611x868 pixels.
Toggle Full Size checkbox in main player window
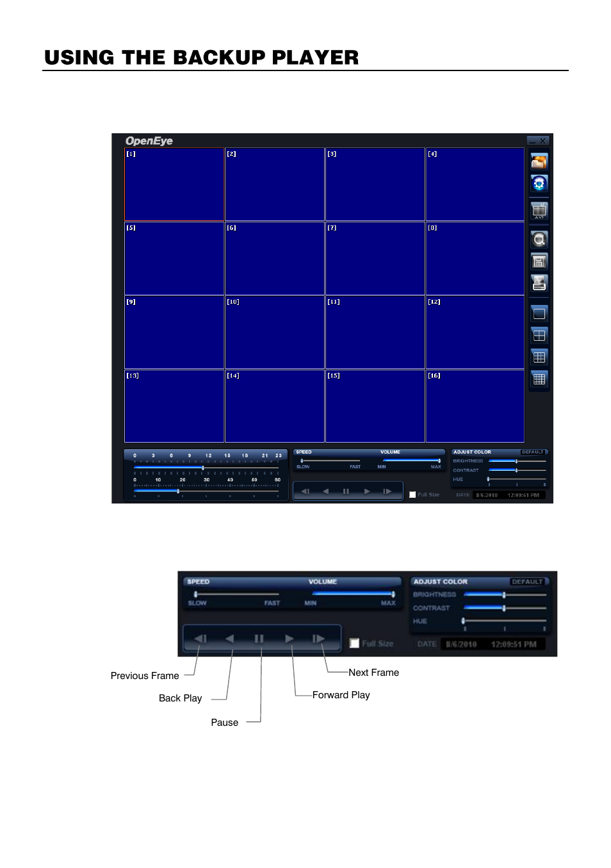click(x=412, y=495)
